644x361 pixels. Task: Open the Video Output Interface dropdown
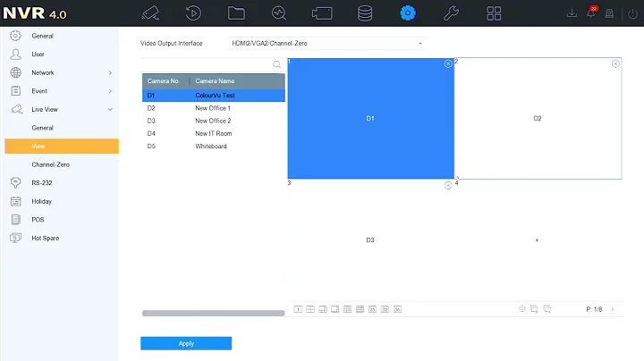pyautogui.click(x=326, y=43)
